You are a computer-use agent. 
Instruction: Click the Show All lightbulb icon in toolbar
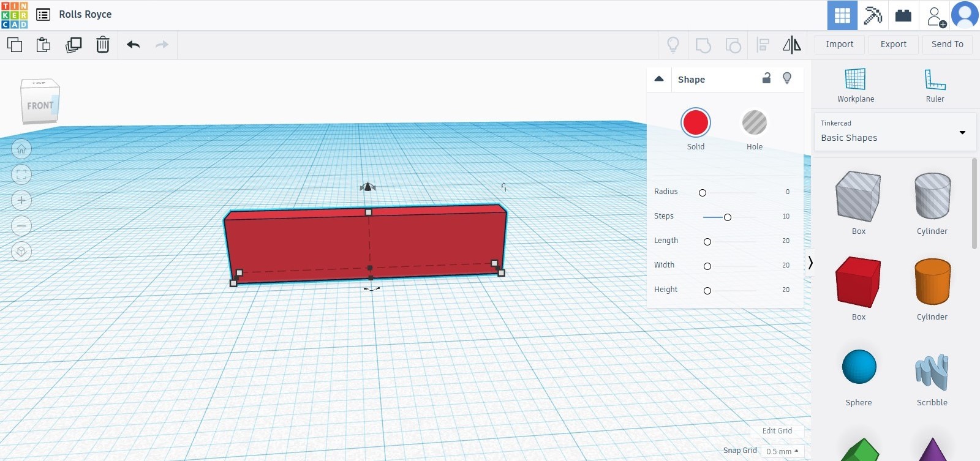pos(673,45)
